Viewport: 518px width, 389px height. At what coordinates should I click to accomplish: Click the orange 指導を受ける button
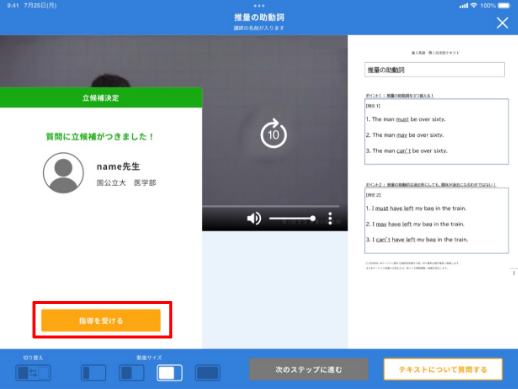click(x=101, y=320)
